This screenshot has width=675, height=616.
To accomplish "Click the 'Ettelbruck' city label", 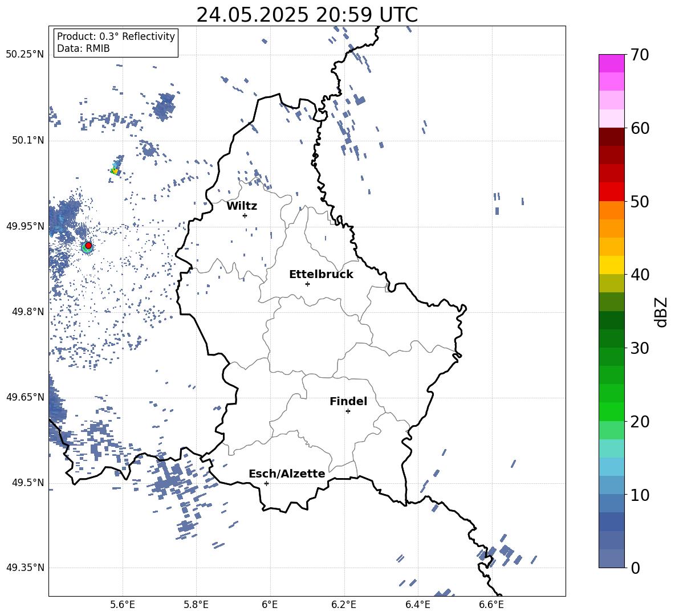I will pyautogui.click(x=321, y=275).
